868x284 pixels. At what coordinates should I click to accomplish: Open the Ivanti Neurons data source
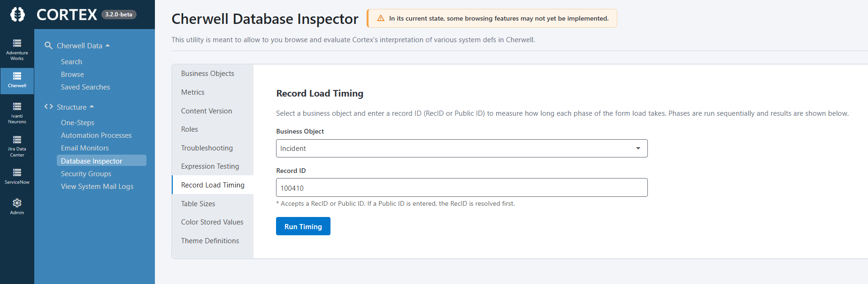[17, 113]
